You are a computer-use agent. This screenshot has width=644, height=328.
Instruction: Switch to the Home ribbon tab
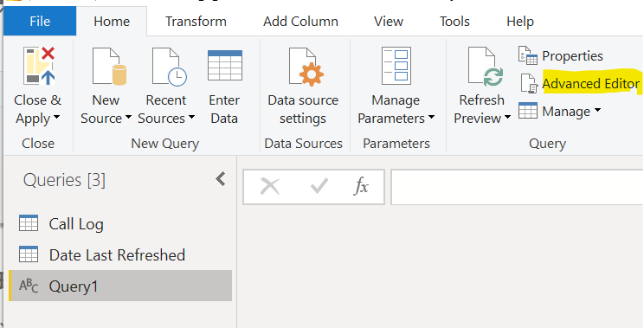(x=112, y=22)
